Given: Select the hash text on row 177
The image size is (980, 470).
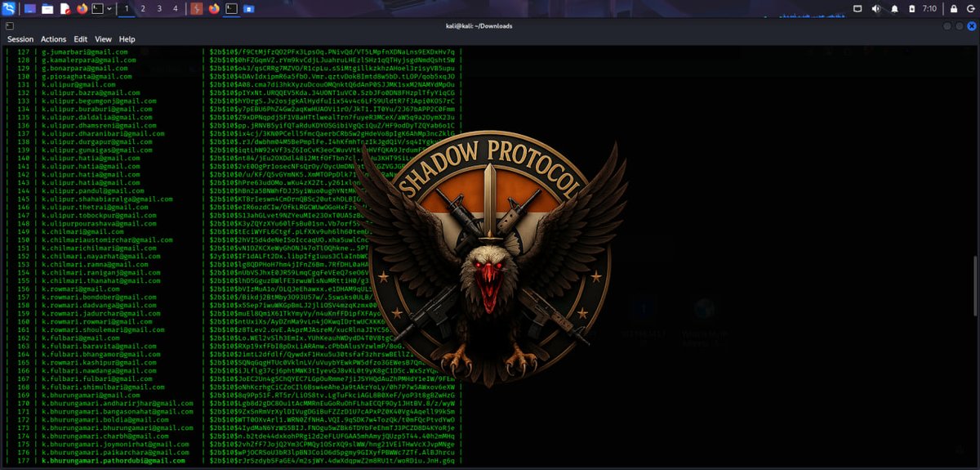Looking at the screenshot, I should click(x=332, y=460).
